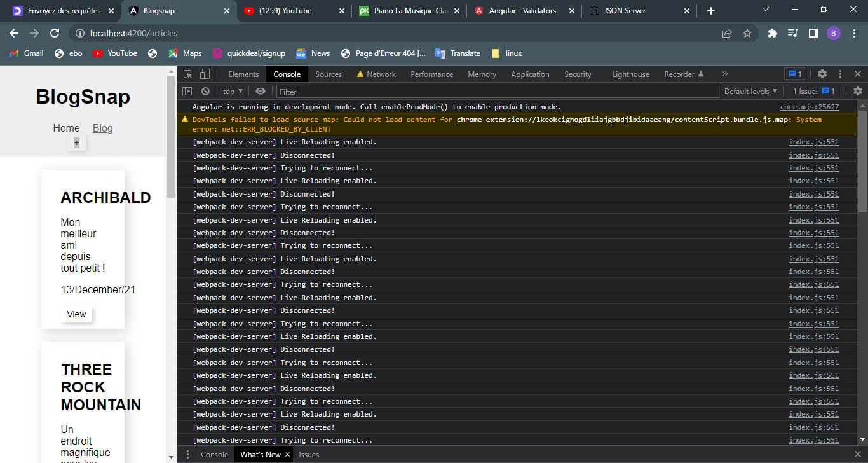This screenshot has height=463, width=868.
Task: Open DevTools settings gear icon
Action: pos(822,74)
